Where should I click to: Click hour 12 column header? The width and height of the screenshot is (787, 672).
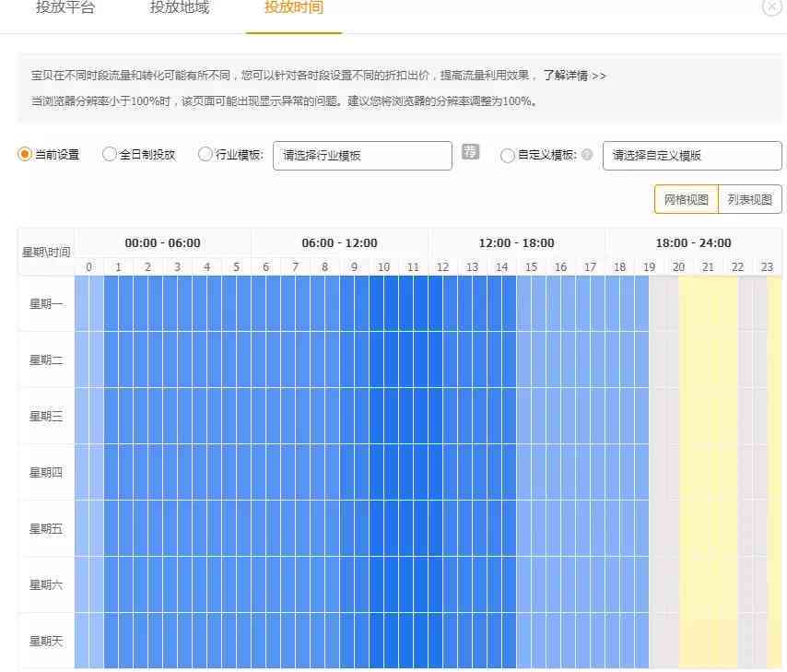click(442, 266)
